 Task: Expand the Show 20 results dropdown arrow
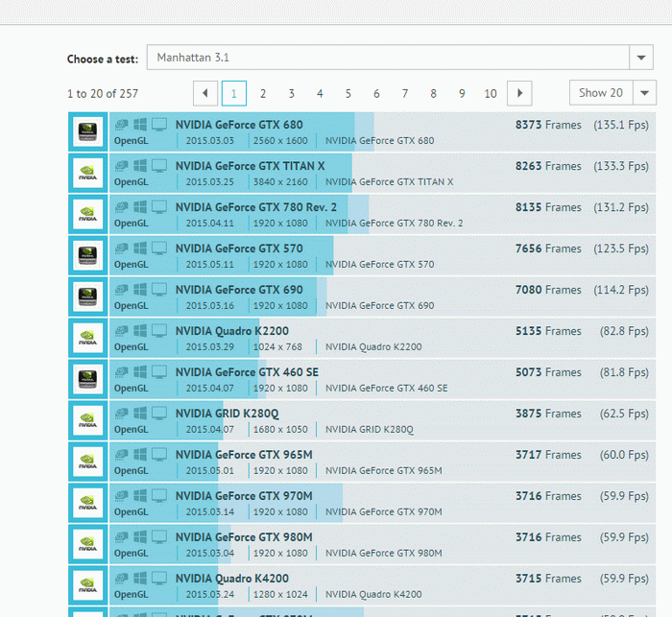pyautogui.click(x=644, y=93)
